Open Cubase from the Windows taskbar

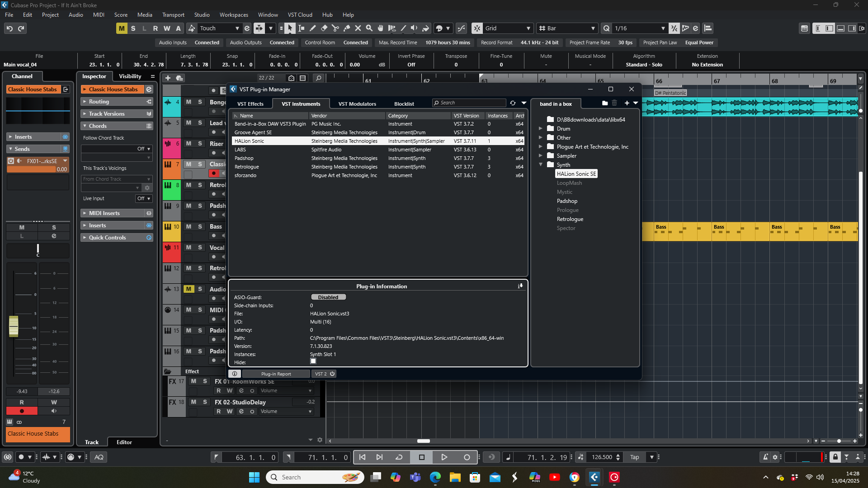pyautogui.click(x=594, y=477)
